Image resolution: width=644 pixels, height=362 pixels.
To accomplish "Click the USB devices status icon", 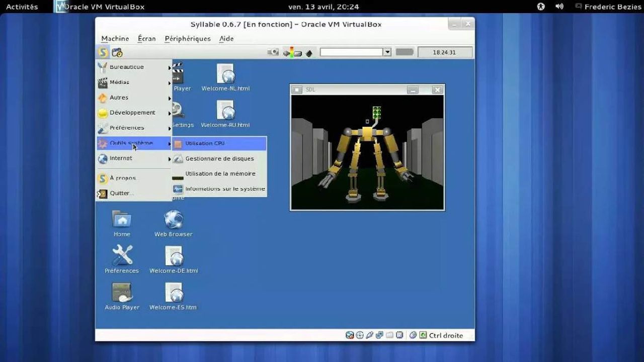I will [369, 335].
